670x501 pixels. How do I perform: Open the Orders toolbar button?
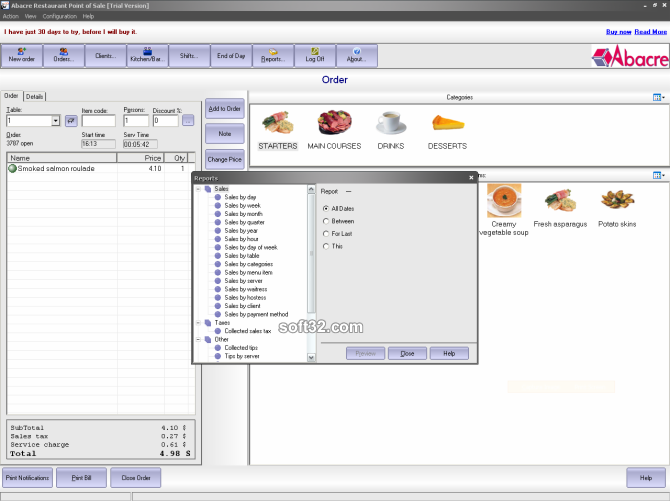pos(64,56)
